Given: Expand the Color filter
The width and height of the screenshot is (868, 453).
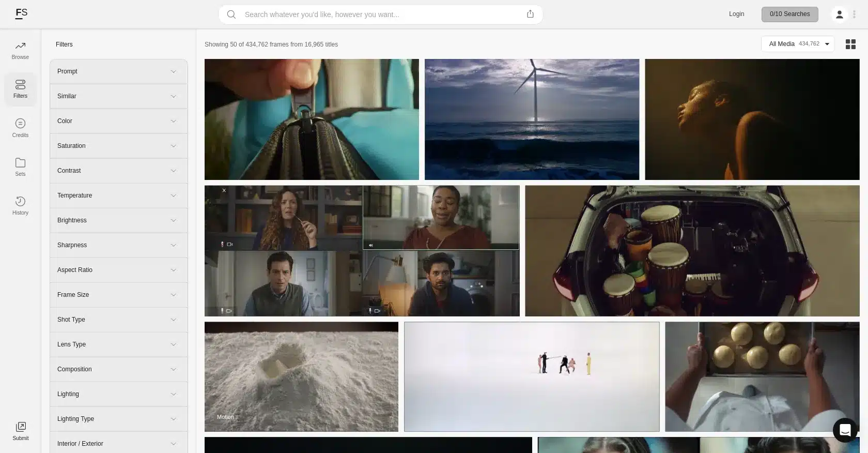Looking at the screenshot, I should pyautogui.click(x=119, y=121).
